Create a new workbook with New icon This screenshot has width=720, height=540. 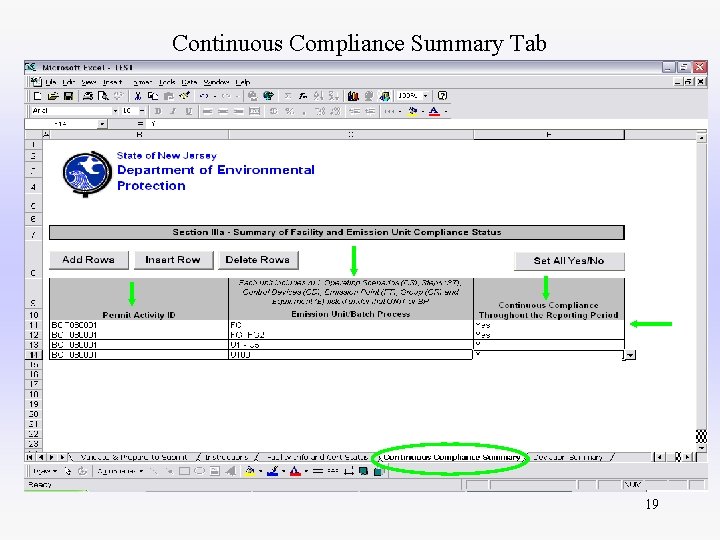[x=37, y=96]
